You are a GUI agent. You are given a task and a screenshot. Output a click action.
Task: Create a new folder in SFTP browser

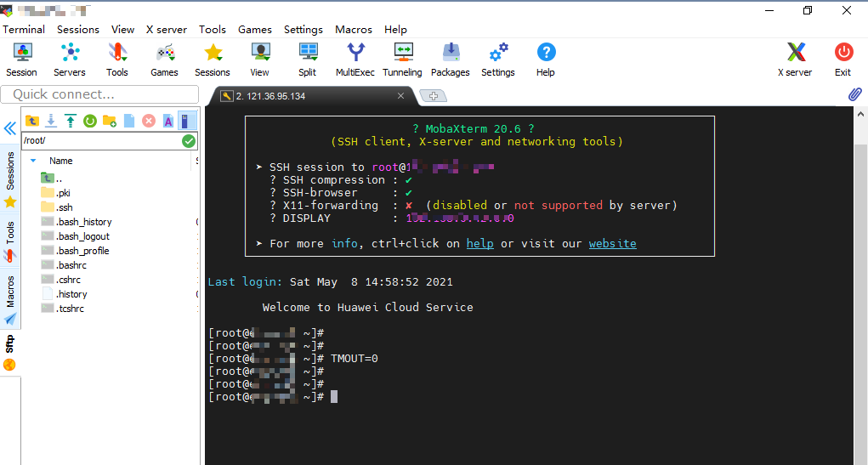110,121
